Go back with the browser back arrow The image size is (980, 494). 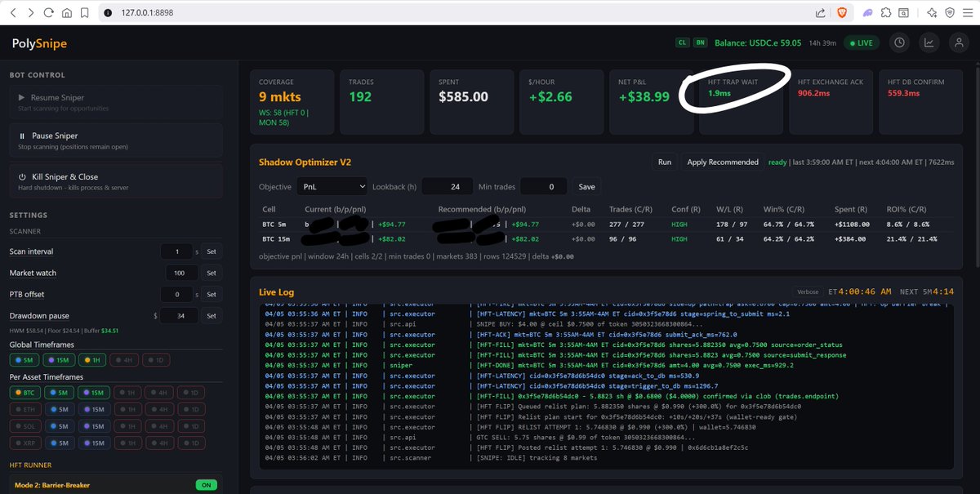coord(12,13)
